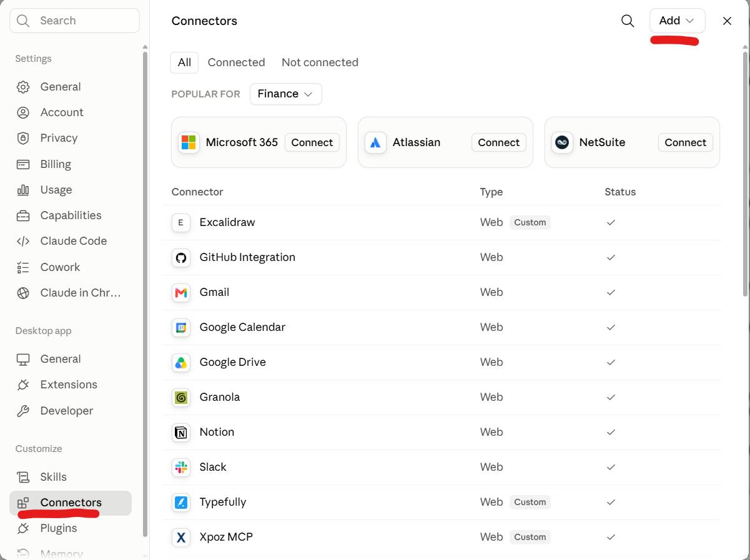Open the Excalidraw connector name
Image resolution: width=750 pixels, height=560 pixels.
pyautogui.click(x=227, y=222)
